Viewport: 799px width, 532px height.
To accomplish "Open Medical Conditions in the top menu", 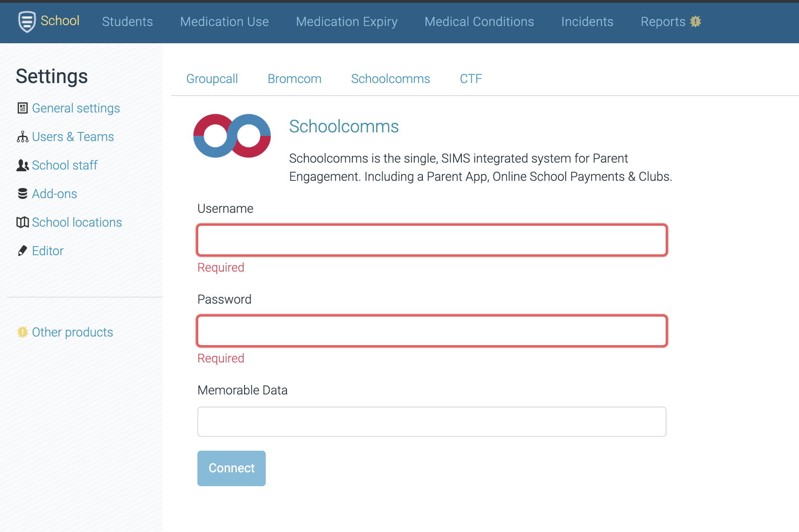I will tap(479, 22).
